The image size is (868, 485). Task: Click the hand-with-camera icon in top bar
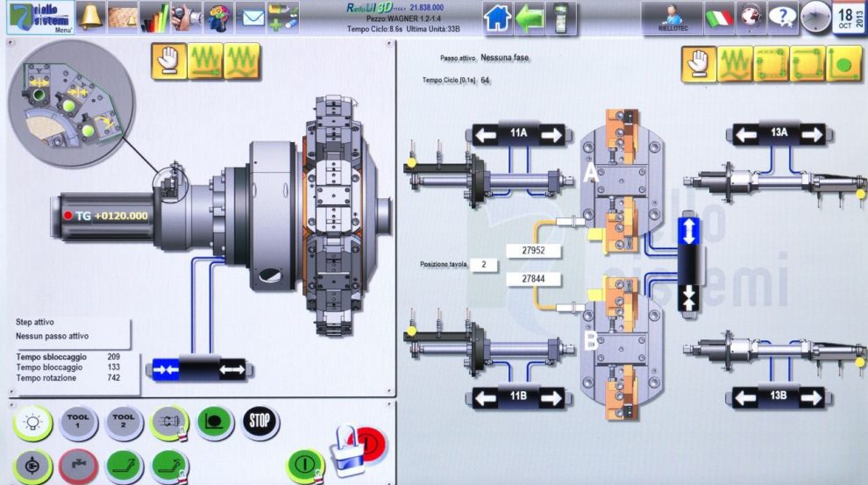point(186,18)
